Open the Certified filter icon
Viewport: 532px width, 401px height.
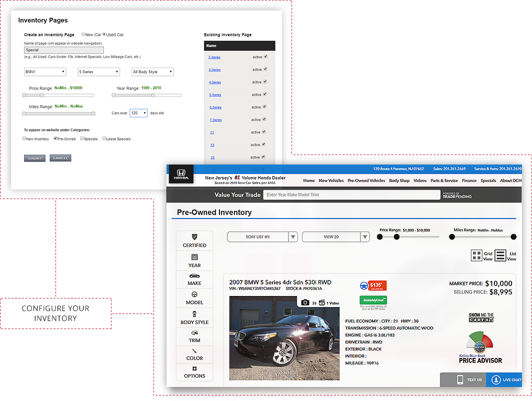coord(194,236)
